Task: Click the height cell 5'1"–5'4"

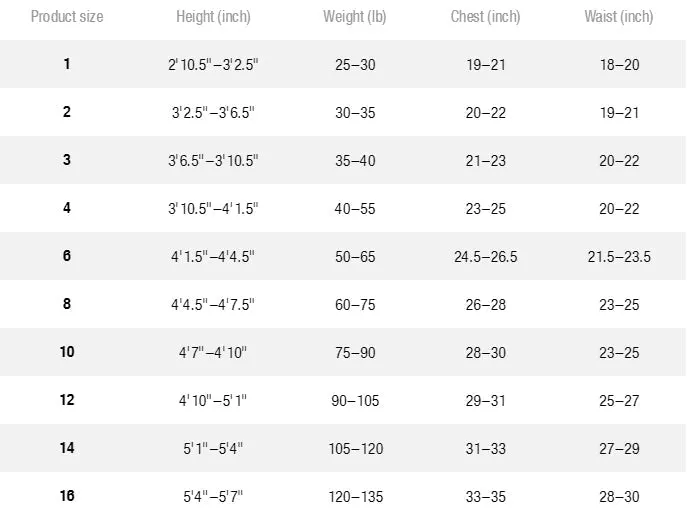Action: (213, 449)
